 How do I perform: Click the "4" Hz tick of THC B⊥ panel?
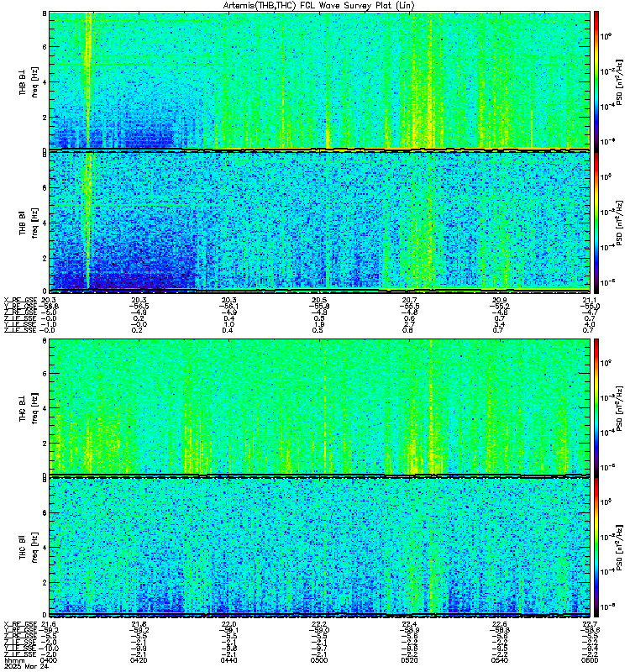click(45, 408)
